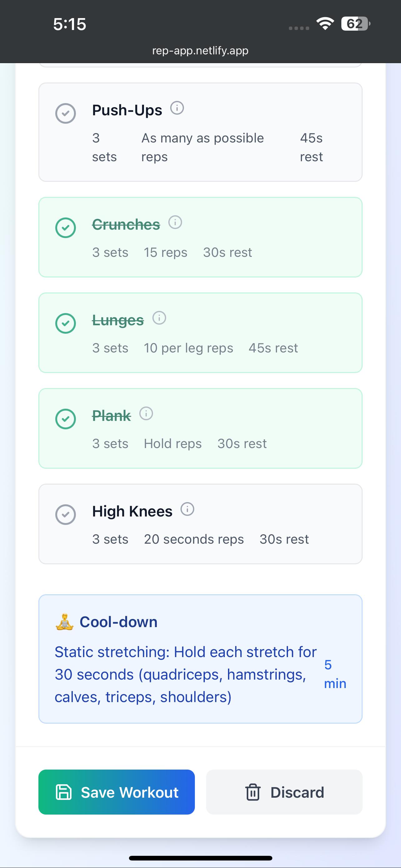The height and width of the screenshot is (868, 401).
Task: Open High Knees info icon
Action: [187, 509]
